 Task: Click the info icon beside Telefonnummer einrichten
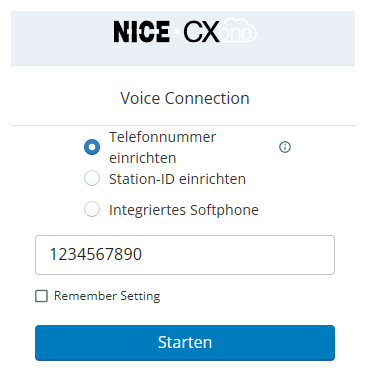284,147
